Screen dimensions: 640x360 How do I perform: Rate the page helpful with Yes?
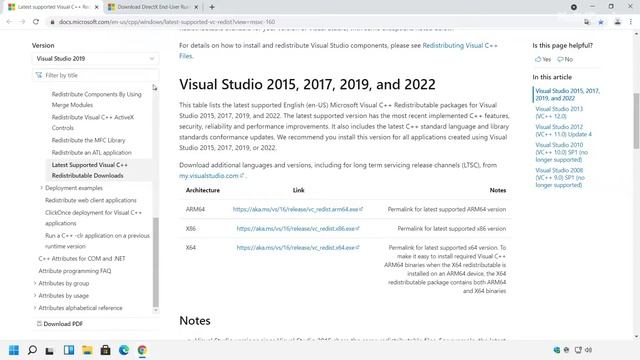(543, 59)
